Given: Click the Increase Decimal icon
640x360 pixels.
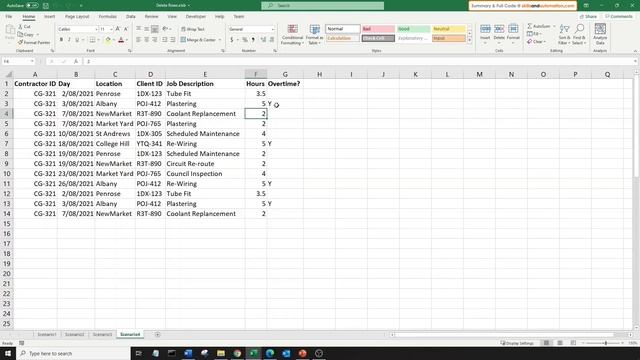Looking at the screenshot, I should 263,40.
